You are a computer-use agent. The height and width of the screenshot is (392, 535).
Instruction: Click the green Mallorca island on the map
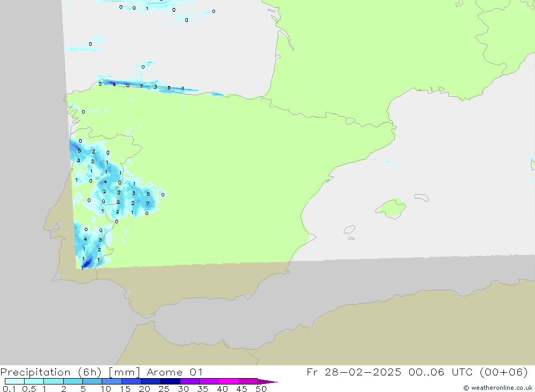392,208
